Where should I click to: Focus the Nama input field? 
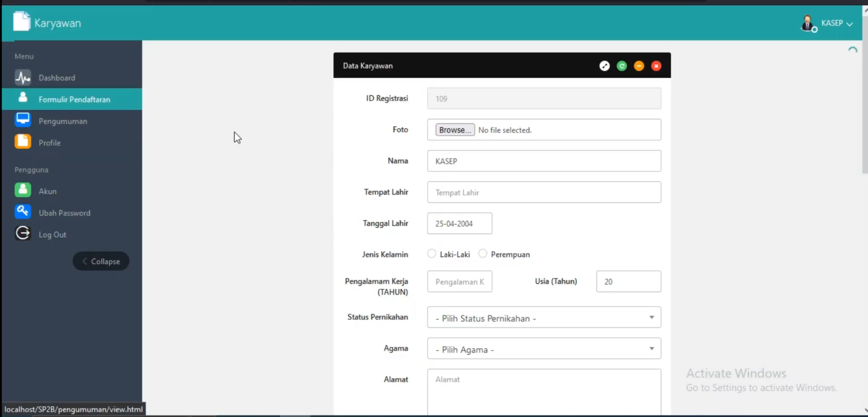point(544,161)
